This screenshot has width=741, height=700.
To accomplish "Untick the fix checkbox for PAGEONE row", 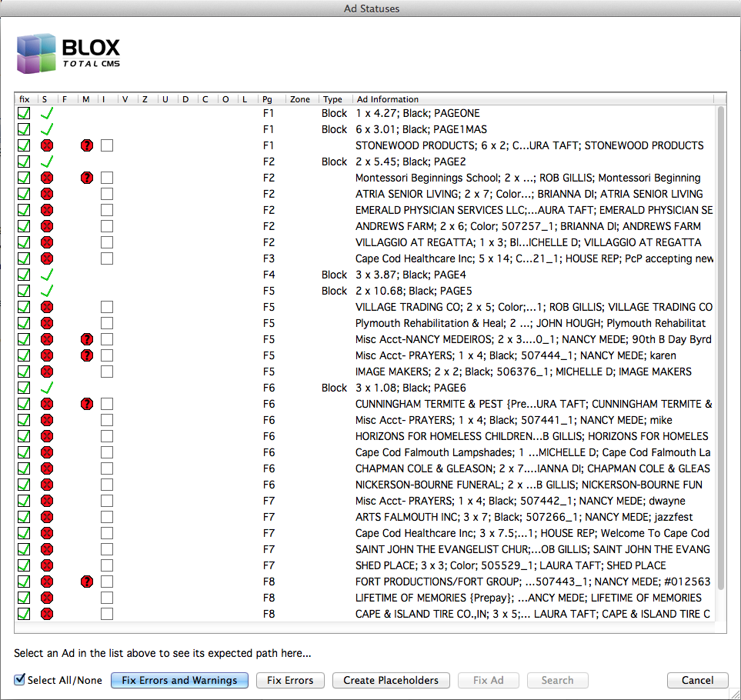I will [24, 113].
